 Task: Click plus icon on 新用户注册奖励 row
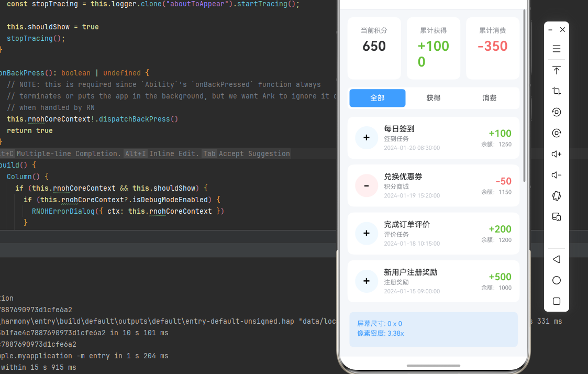tap(367, 281)
